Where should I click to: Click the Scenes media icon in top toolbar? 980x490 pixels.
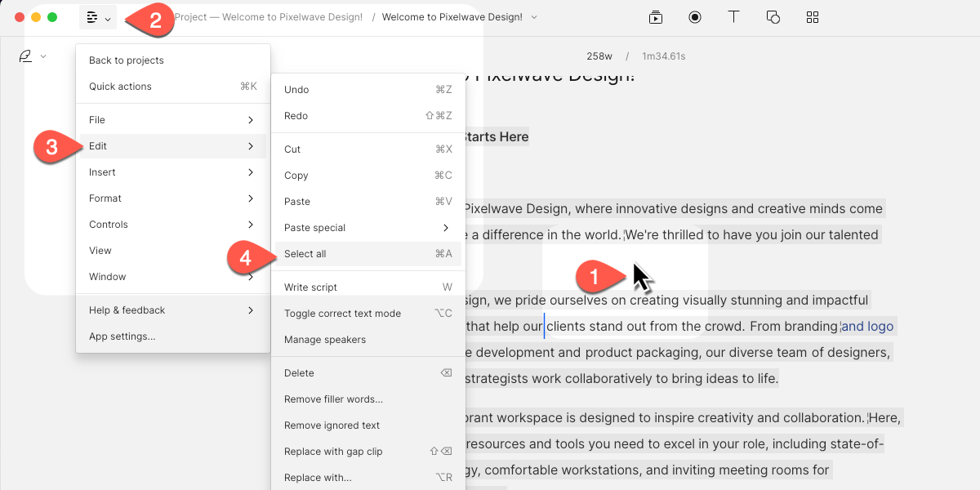[x=656, y=17]
